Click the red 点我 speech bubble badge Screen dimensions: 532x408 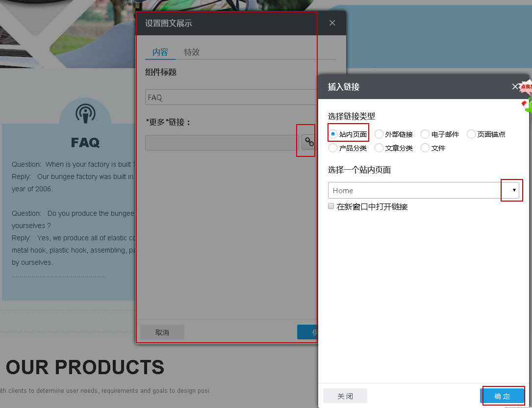coord(526,87)
